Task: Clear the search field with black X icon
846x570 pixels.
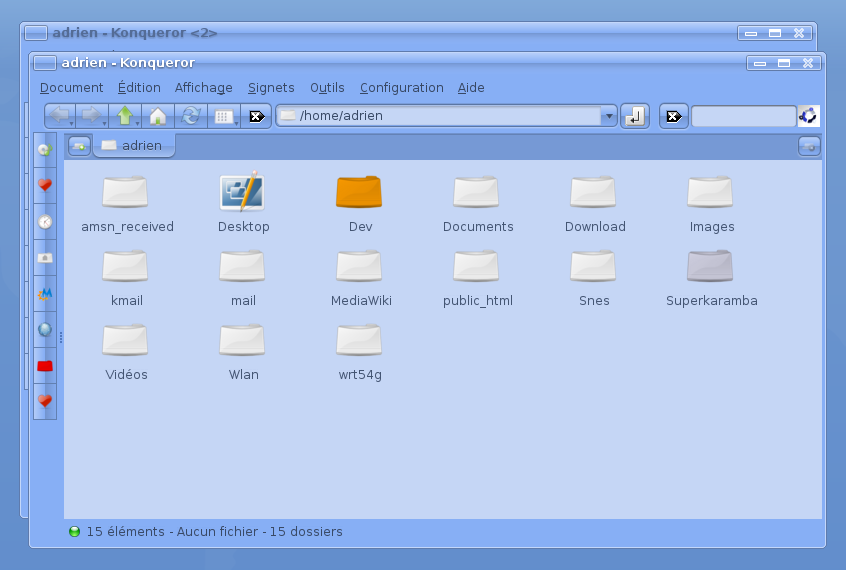Action: (673, 116)
